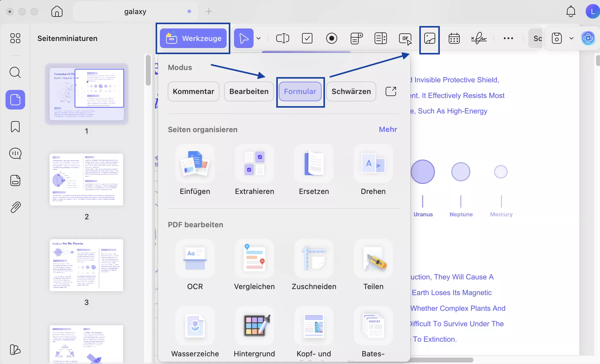Open the more tools ellipsis menu

click(x=508, y=39)
